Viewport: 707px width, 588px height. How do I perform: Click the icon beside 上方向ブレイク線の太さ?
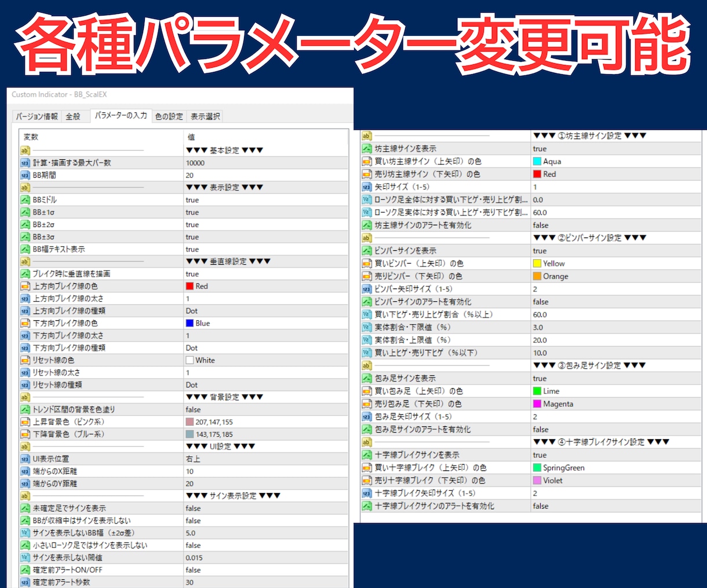(x=25, y=298)
